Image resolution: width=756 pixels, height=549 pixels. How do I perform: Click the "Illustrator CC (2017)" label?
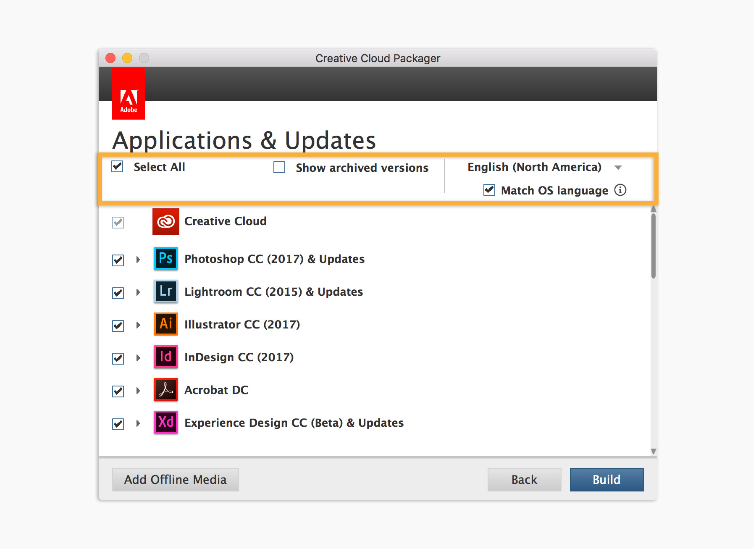click(242, 324)
